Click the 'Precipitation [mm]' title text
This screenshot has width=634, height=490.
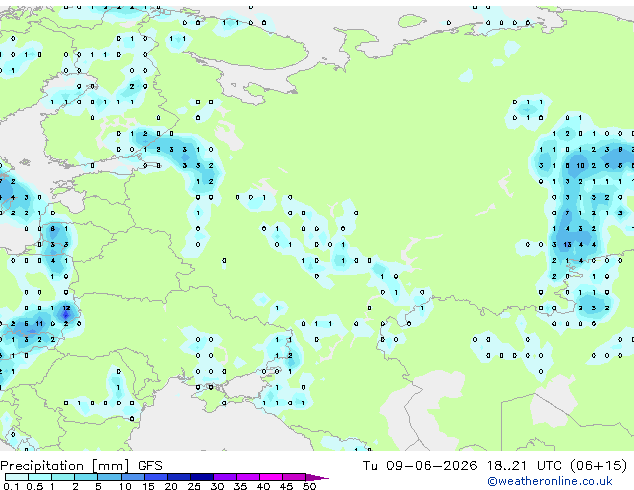[x=65, y=466]
